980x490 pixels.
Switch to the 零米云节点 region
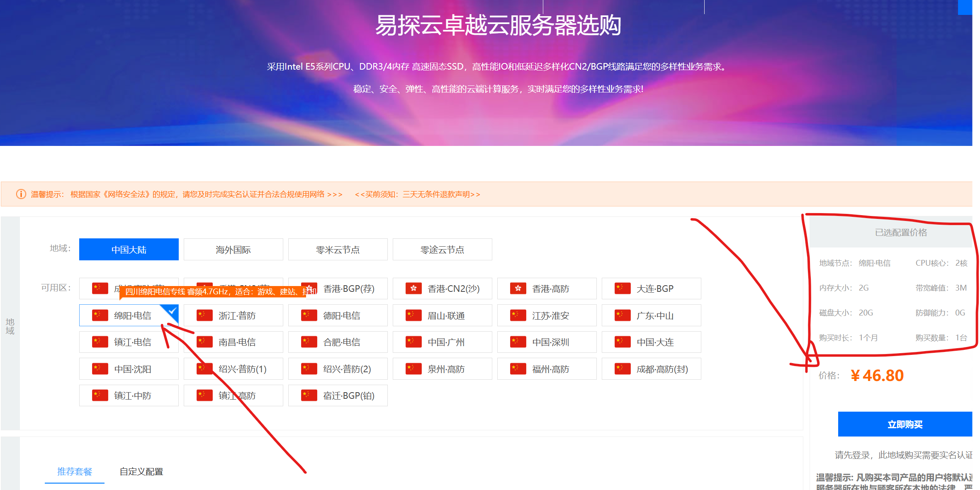point(338,250)
